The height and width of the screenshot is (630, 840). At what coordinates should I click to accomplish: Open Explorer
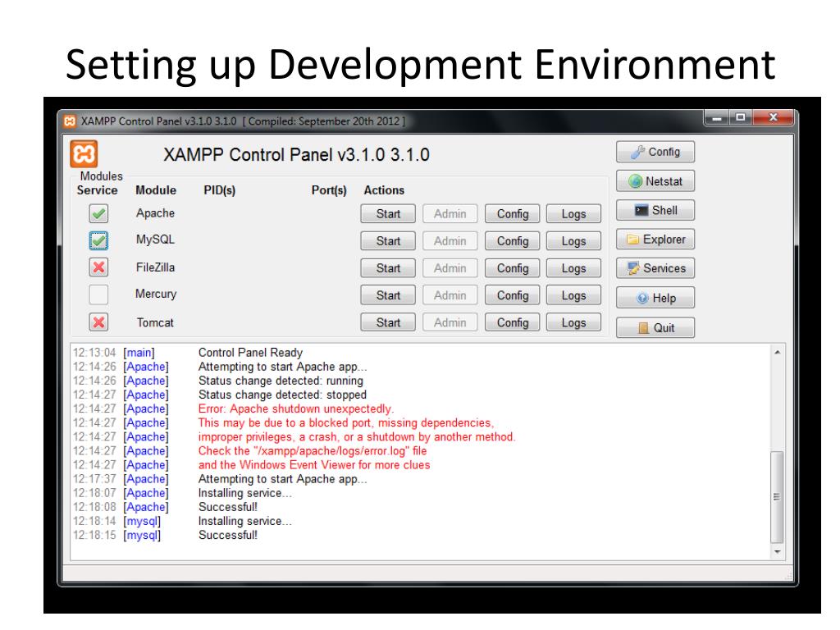(x=655, y=239)
